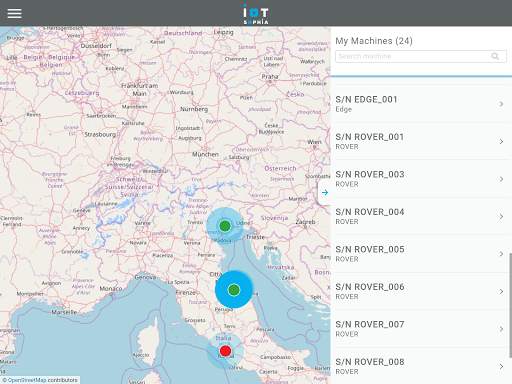Image resolution: width=512 pixels, height=384 pixels.
Task: Click Praha label on map
Action: click(x=270, y=76)
